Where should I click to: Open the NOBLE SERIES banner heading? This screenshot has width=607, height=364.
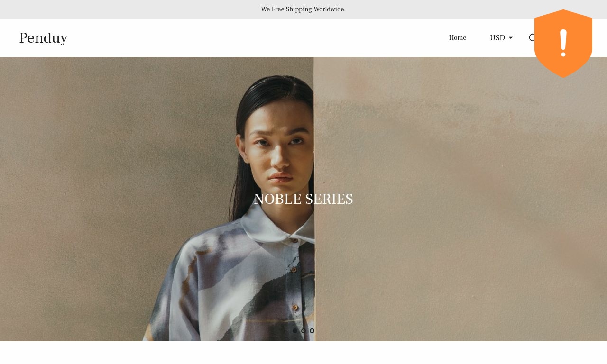tap(303, 199)
